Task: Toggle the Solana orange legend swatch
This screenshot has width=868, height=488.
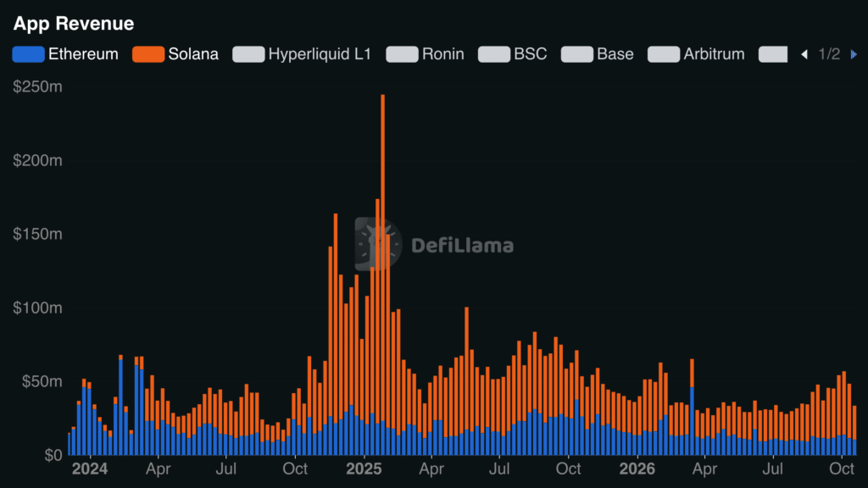Action: tap(148, 54)
